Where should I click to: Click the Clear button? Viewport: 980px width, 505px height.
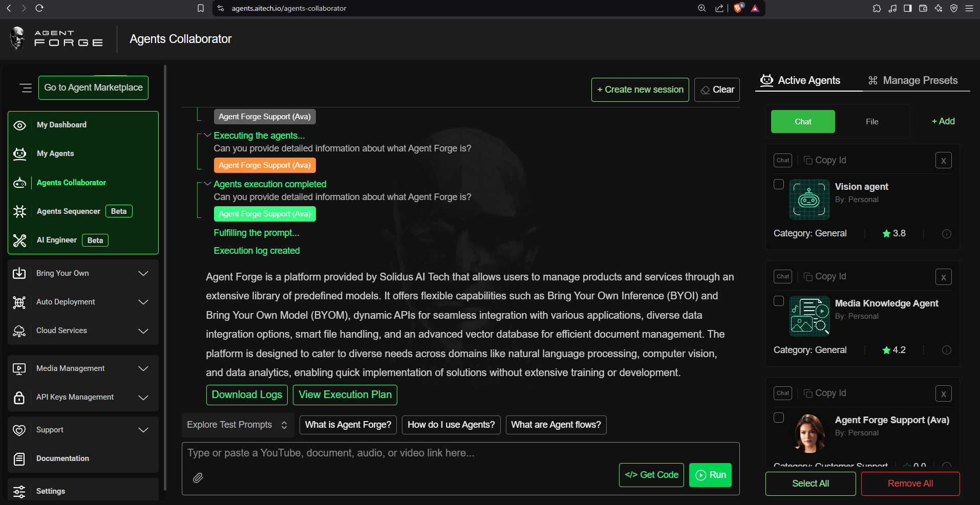click(x=717, y=90)
